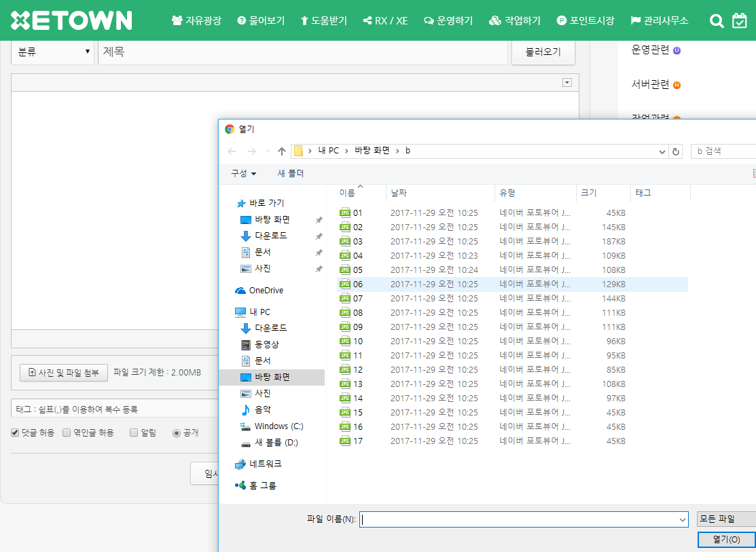Viewport: 756px width, 552px height.
Task: Open Windows (C:) drive in sidebar
Action: 278,426
